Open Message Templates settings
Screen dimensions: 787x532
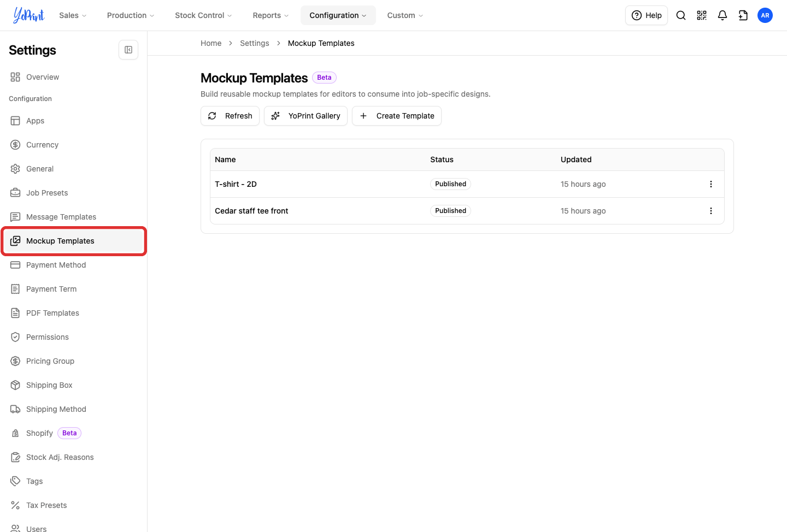[73, 217]
